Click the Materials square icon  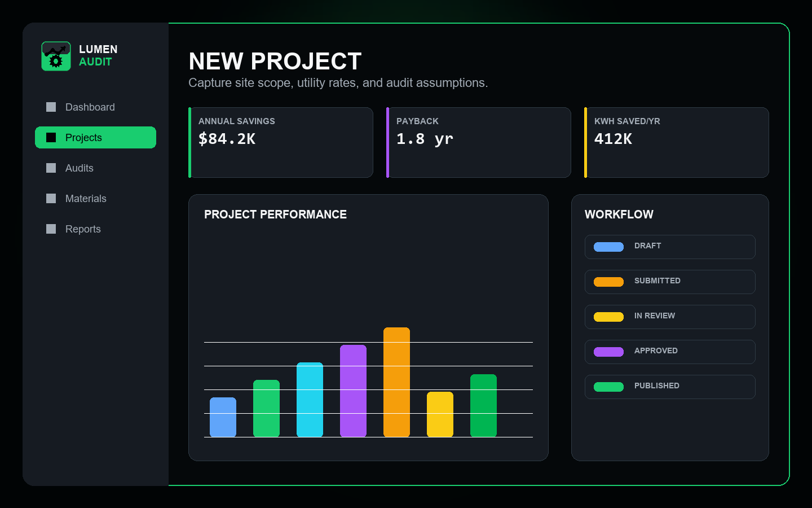(x=51, y=199)
